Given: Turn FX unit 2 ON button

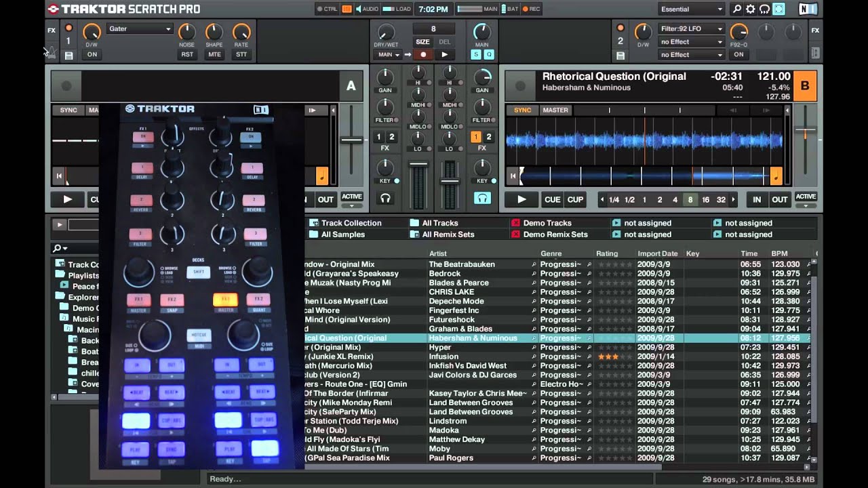Looking at the screenshot, I should 738,54.
